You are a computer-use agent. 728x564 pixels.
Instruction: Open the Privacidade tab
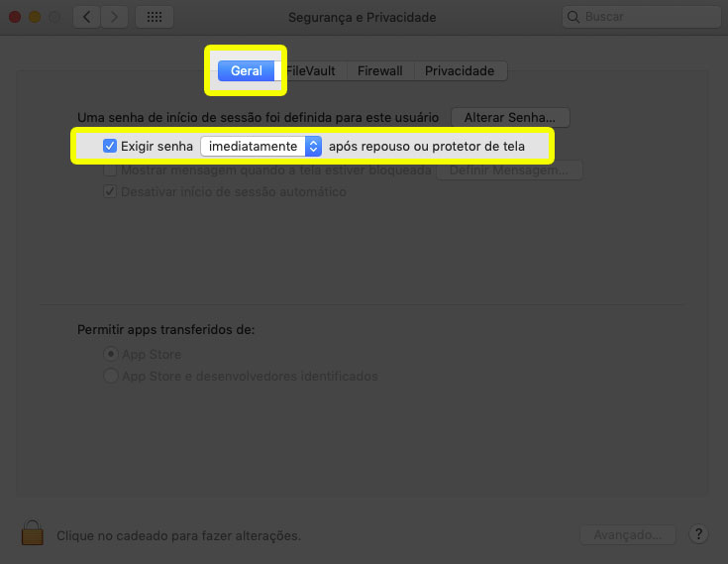459,71
